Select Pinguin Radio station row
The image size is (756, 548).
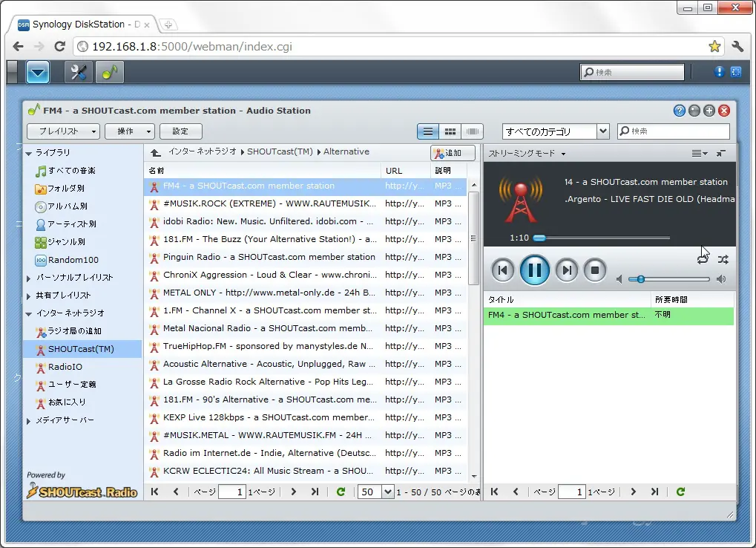tap(305, 257)
